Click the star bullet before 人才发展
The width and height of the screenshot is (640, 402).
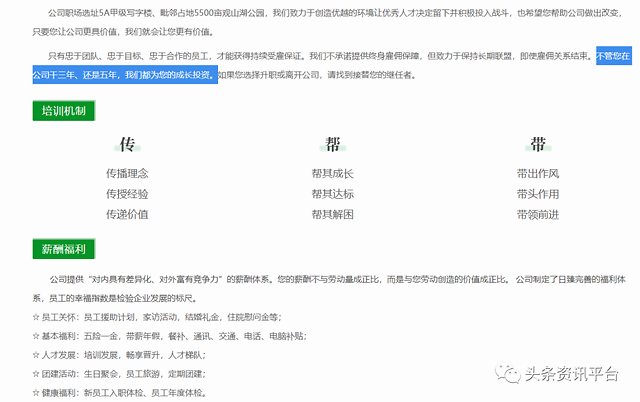click(x=35, y=354)
